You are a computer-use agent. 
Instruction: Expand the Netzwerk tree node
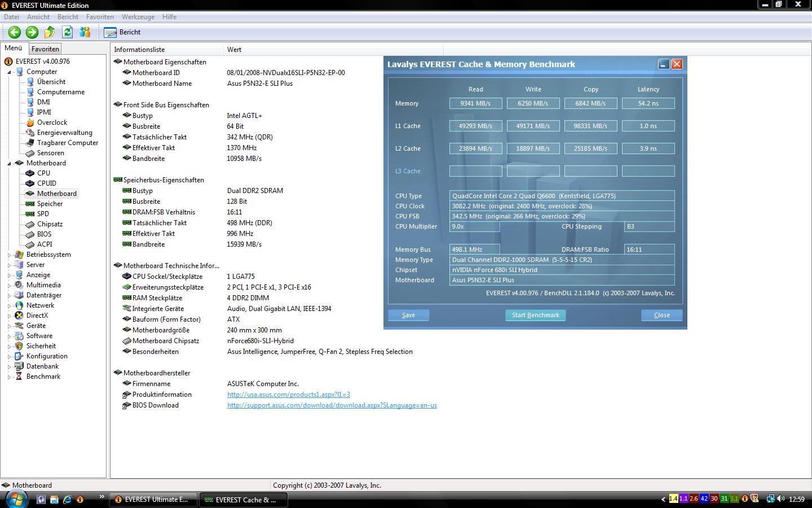pos(9,306)
